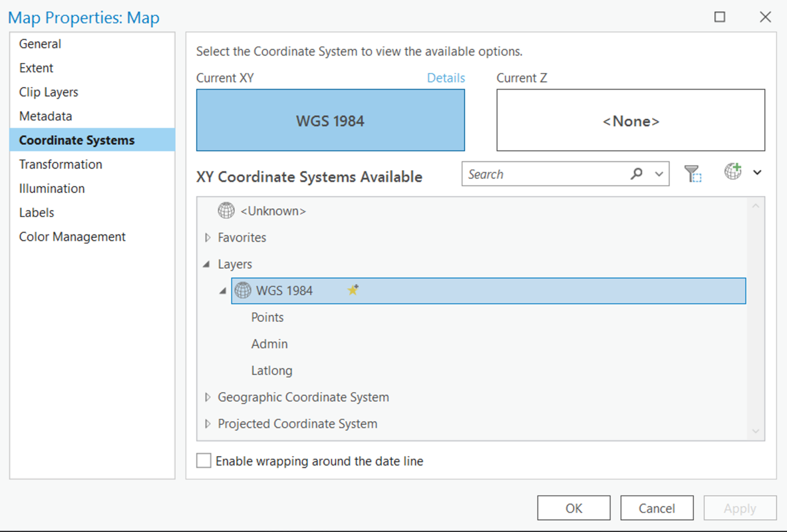Expand Projected Coordinate System node
787x532 pixels.
pos(207,424)
